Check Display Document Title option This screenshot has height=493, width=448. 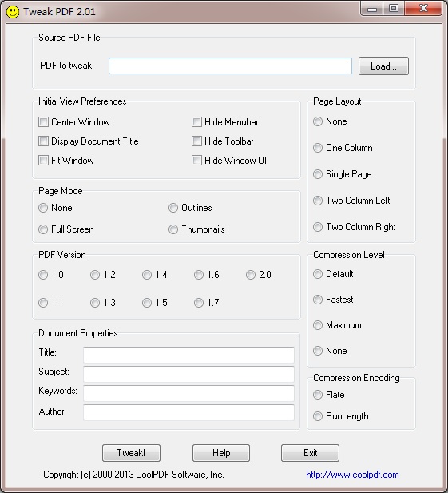(43, 141)
